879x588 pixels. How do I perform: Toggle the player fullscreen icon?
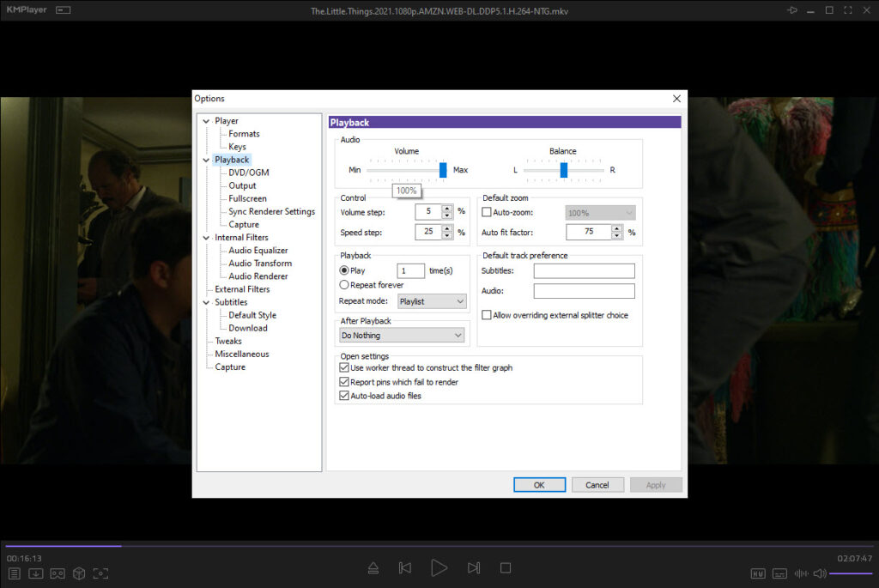coord(847,10)
